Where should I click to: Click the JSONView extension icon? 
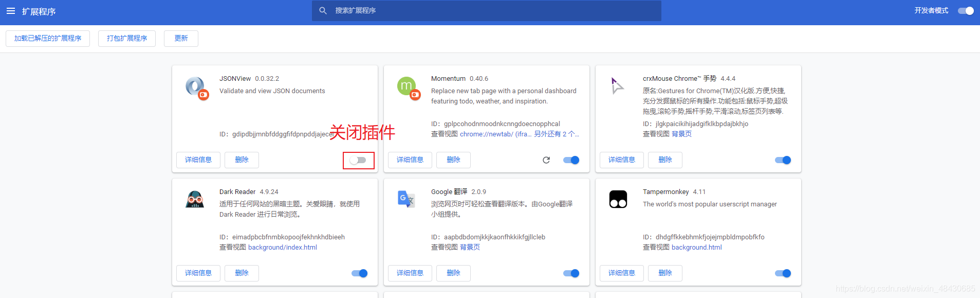(x=197, y=87)
